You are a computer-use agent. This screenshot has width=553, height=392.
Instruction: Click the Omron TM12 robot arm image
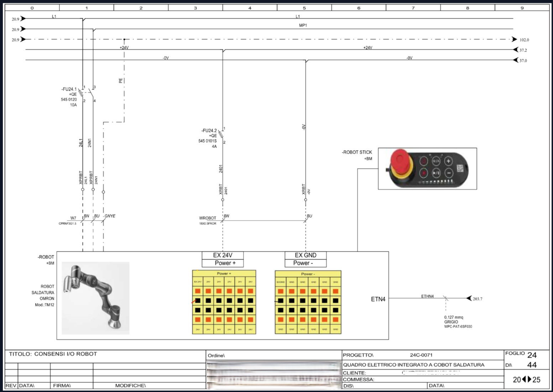click(95, 298)
